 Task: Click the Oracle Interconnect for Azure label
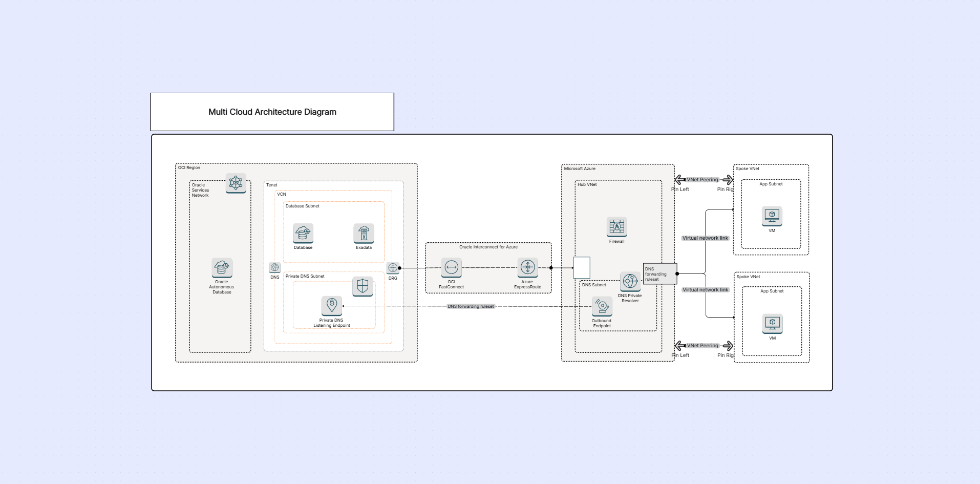click(x=488, y=247)
